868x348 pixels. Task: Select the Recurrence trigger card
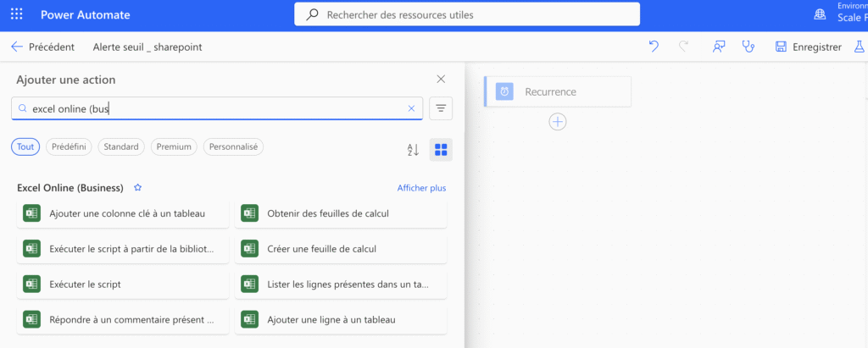click(558, 91)
